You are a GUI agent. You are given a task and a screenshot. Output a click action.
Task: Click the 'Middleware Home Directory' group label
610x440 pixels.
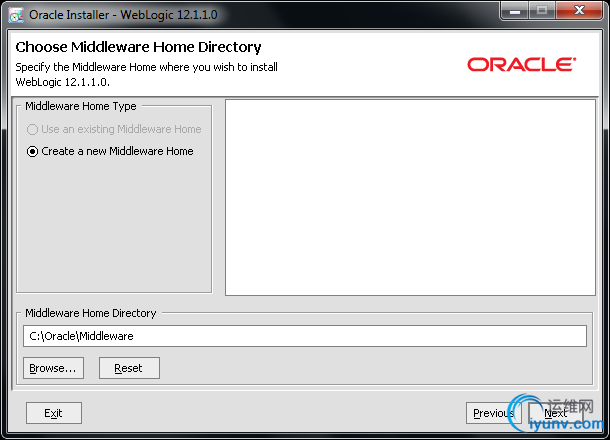[91, 313]
